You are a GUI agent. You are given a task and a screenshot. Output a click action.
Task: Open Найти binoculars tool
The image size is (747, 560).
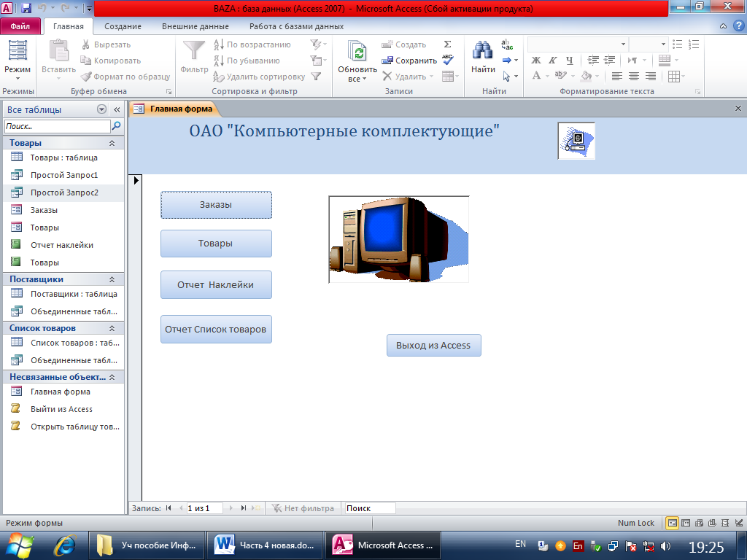[x=483, y=50]
